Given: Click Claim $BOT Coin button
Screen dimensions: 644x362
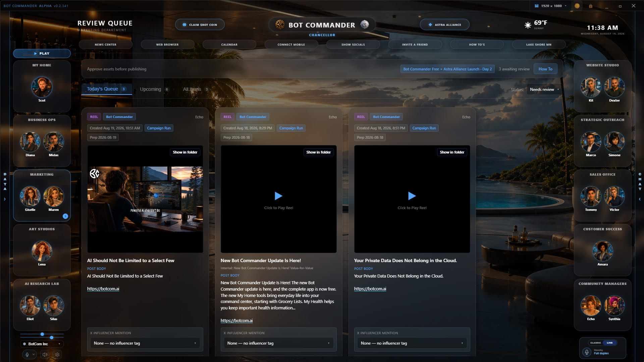Looking at the screenshot, I should [x=200, y=24].
